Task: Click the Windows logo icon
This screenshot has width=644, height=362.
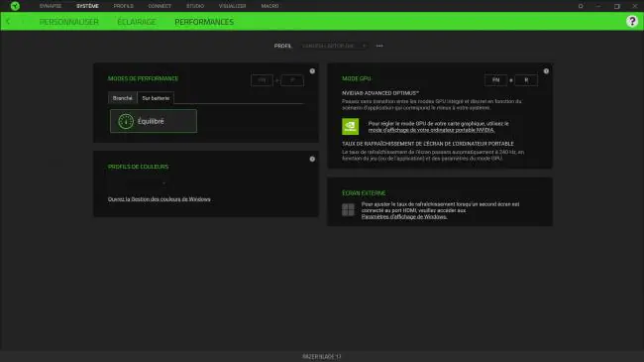Action: pyautogui.click(x=348, y=210)
